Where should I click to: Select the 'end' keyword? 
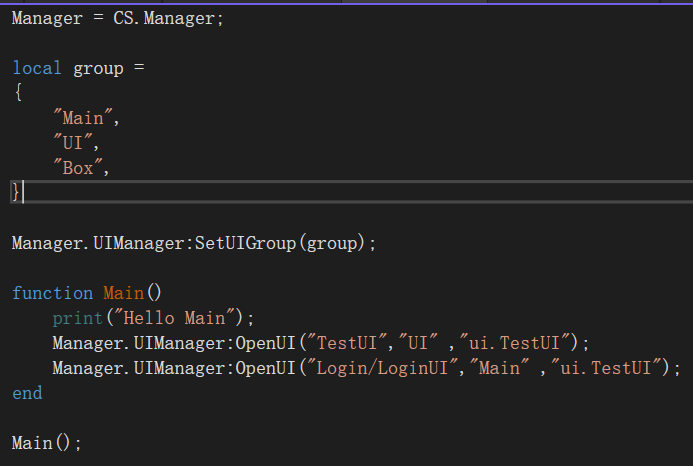click(x=27, y=393)
